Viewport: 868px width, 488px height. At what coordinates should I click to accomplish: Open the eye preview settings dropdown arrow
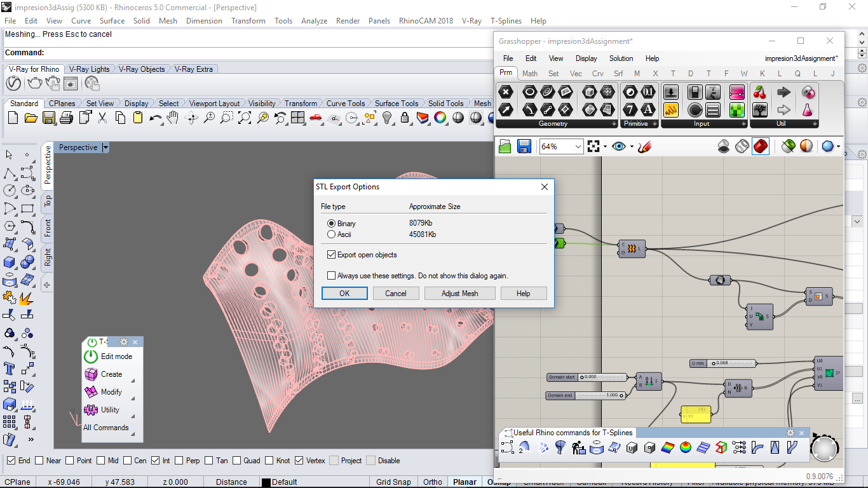click(x=632, y=147)
